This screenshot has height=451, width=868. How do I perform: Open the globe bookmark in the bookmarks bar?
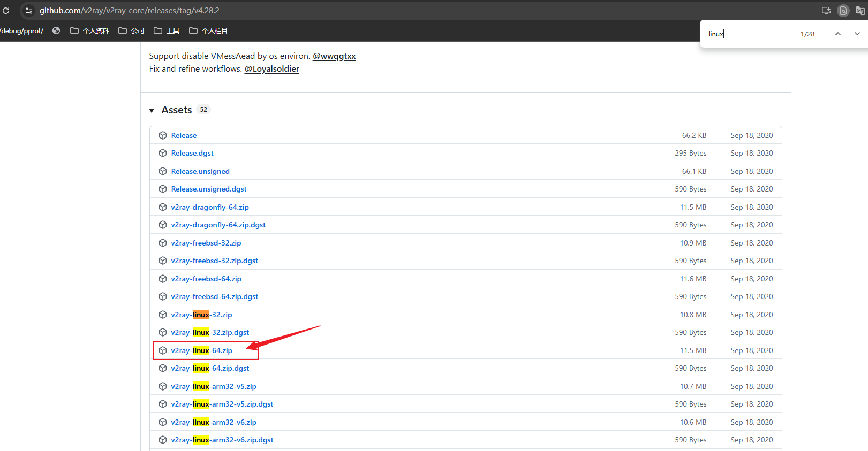coord(56,30)
